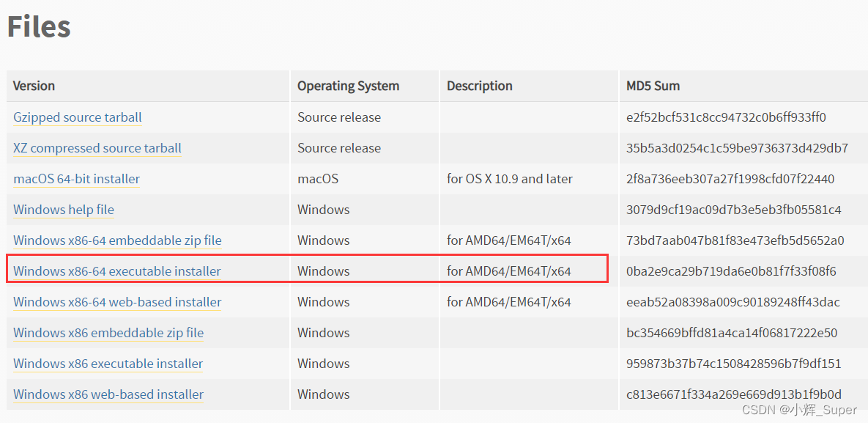Open the Gzipped source tarball link
This screenshot has width=868, height=423.
coord(78,117)
